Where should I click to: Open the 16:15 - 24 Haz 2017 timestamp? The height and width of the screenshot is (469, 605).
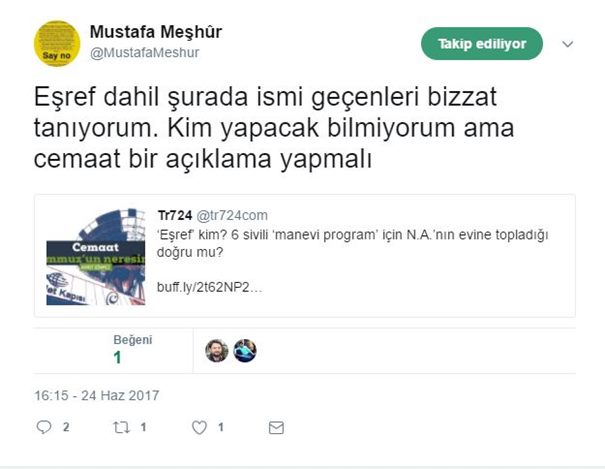[x=97, y=395]
